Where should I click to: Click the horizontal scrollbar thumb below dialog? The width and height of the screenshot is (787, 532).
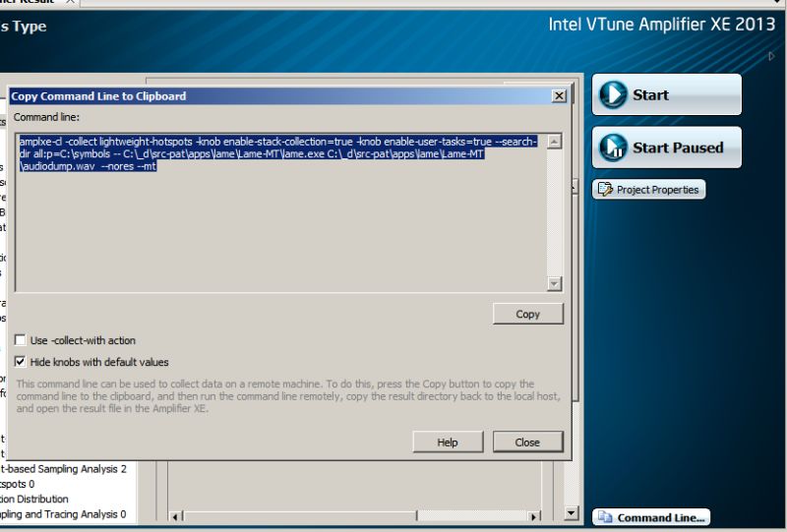[x=300, y=516]
